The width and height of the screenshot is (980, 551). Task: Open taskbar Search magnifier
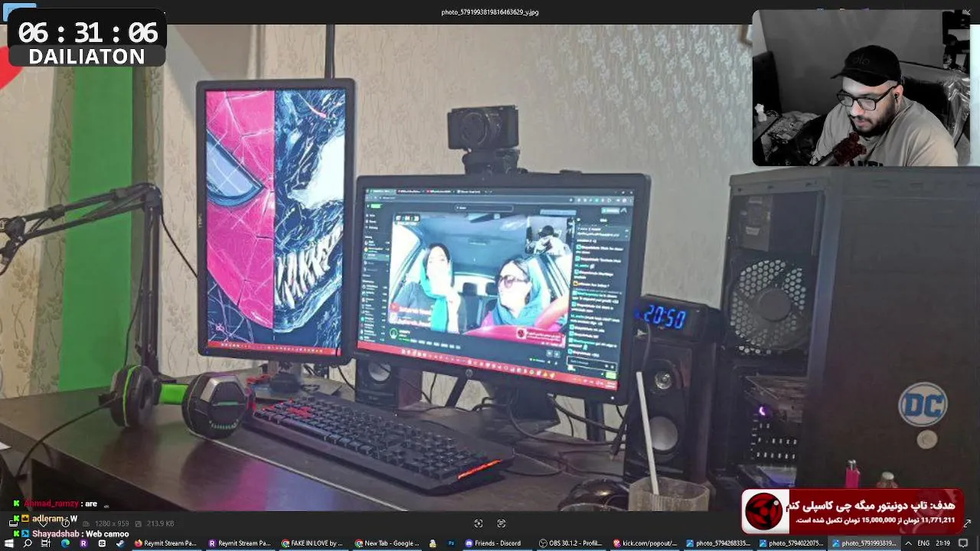(x=28, y=543)
